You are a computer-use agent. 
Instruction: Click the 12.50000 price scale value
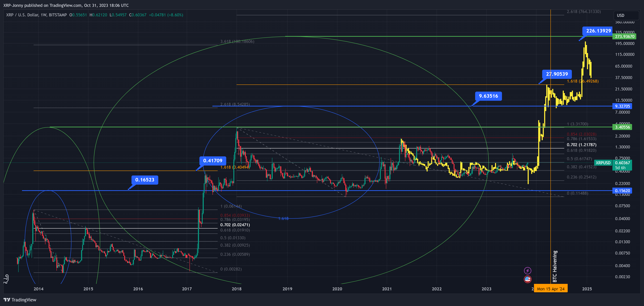[624, 100]
